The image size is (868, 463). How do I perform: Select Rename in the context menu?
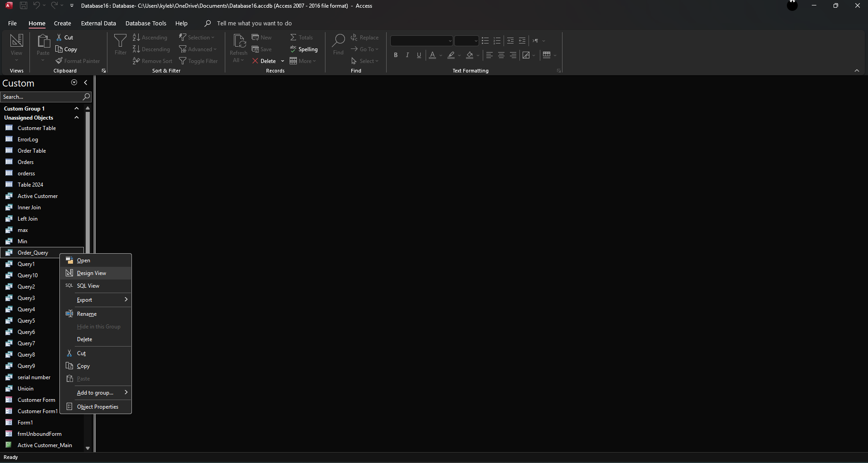tap(96, 313)
